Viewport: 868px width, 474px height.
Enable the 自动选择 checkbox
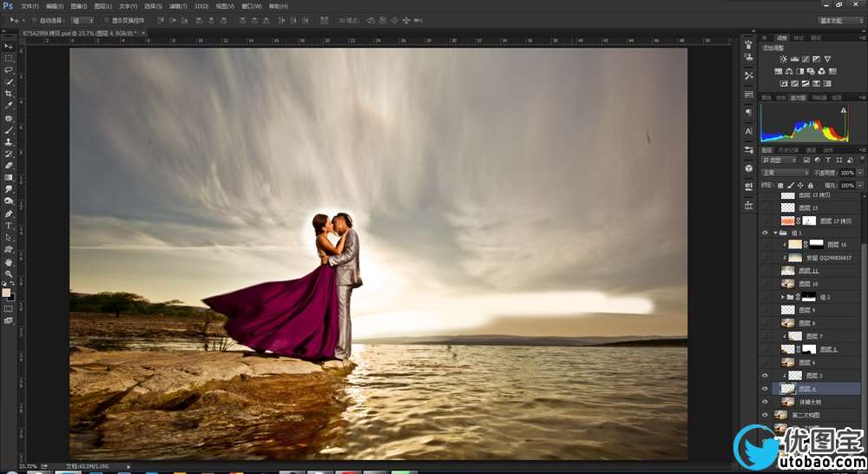pyautogui.click(x=35, y=21)
